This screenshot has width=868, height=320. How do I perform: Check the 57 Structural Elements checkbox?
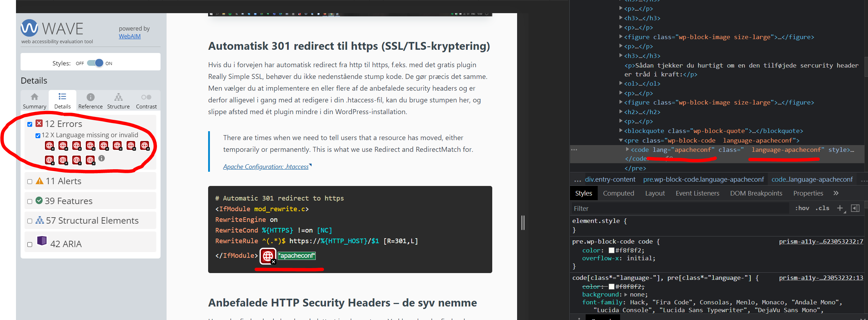pos(30,221)
